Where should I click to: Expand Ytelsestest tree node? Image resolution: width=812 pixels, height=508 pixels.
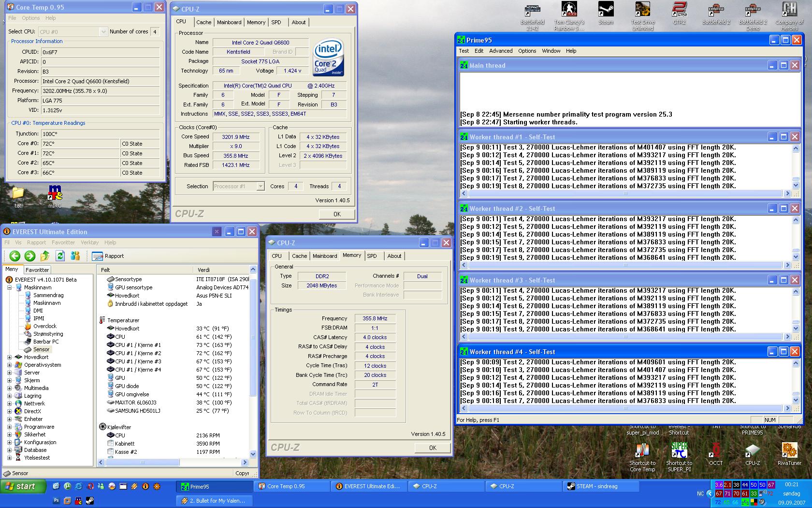[x=9, y=458]
